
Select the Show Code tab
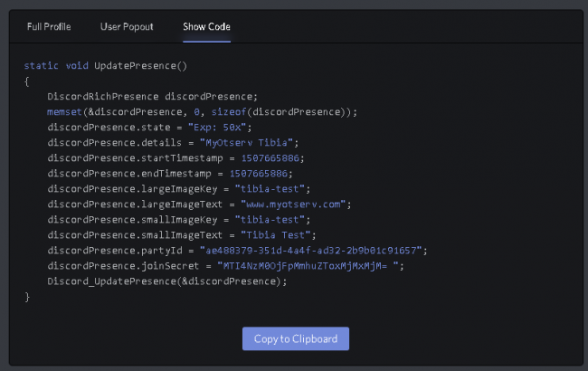(x=206, y=26)
